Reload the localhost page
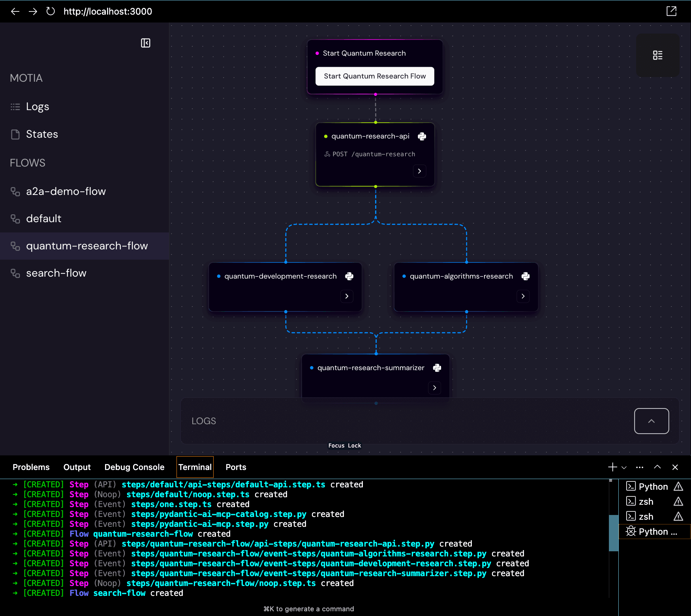Image resolution: width=691 pixels, height=616 pixels. pyautogui.click(x=51, y=11)
